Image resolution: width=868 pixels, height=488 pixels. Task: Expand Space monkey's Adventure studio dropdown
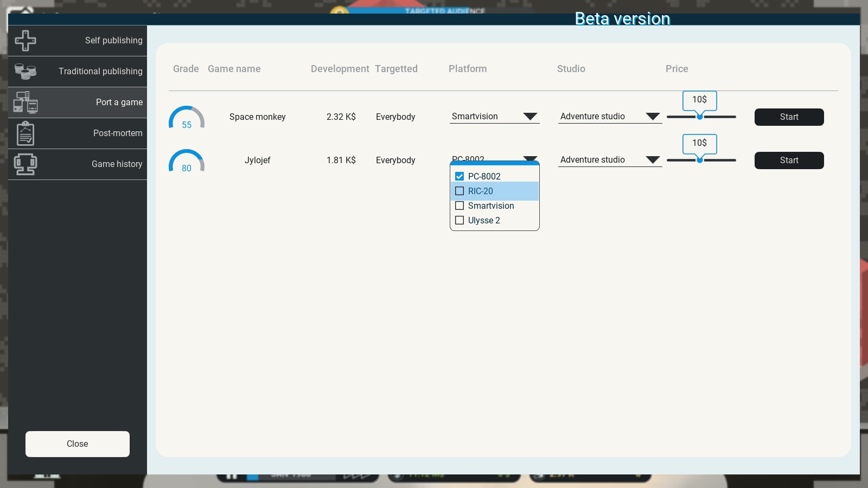click(610, 117)
